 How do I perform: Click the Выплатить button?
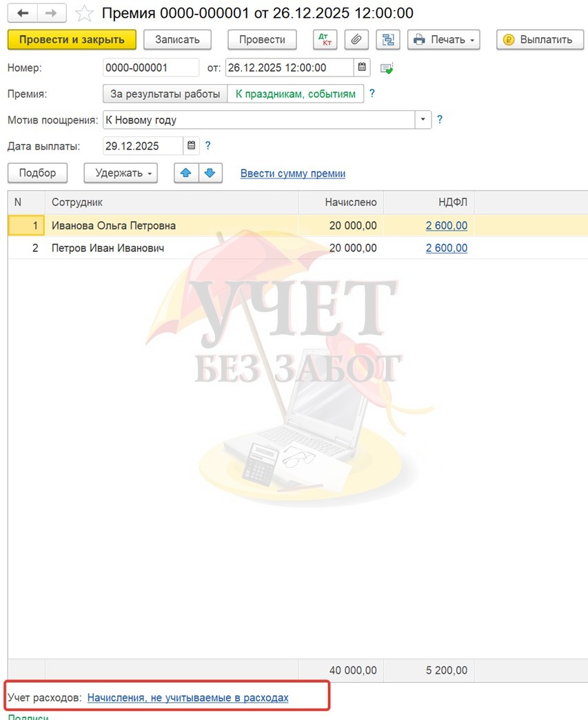pyautogui.click(x=540, y=40)
